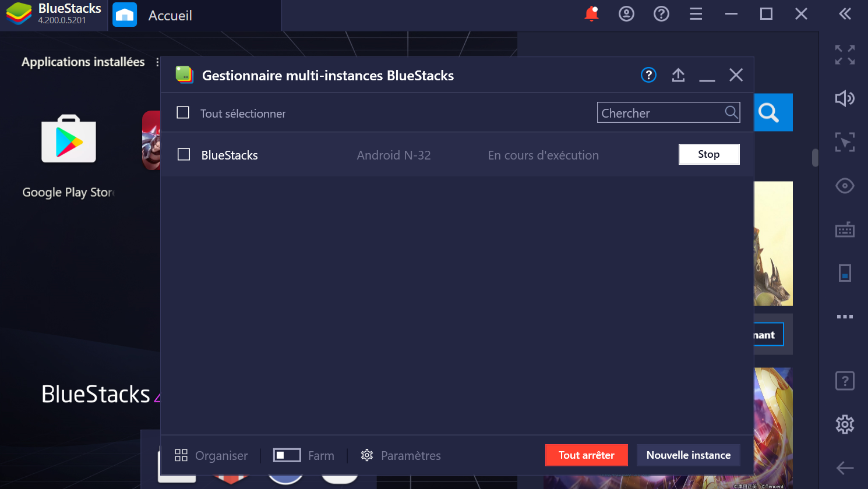This screenshot has width=868, height=489.
Task: Check the BlueStacks instance checkbox
Action: (x=184, y=154)
